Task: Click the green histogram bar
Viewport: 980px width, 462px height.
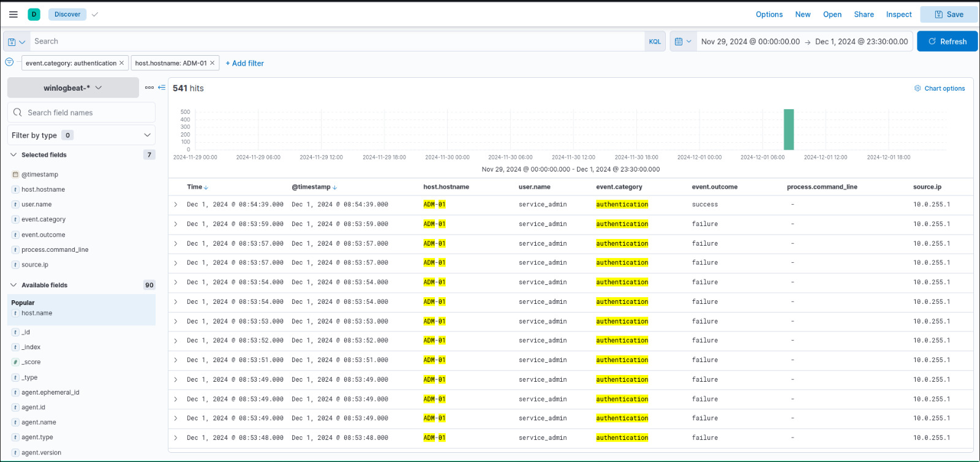Action: coord(789,129)
